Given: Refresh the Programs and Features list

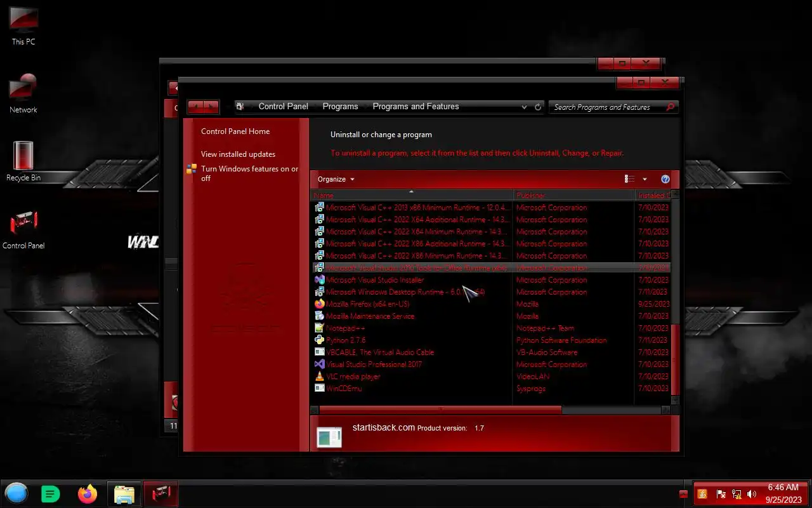Looking at the screenshot, I should [538, 107].
